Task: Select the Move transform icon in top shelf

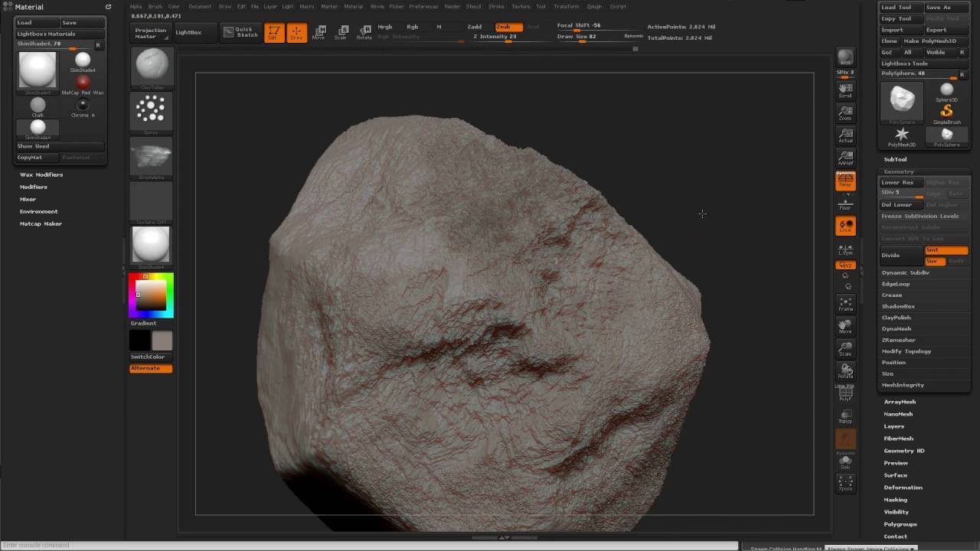Action: 318,33
